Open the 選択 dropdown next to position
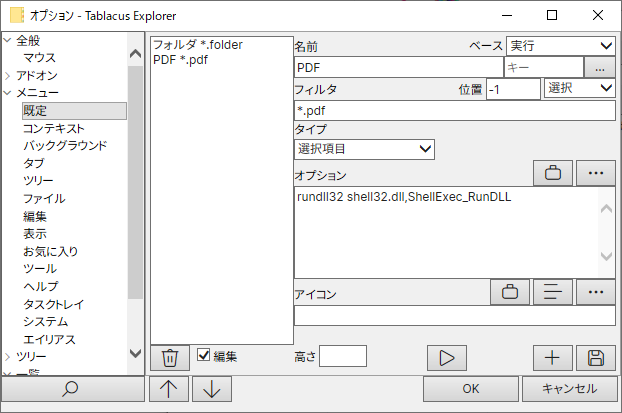 pyautogui.click(x=580, y=88)
